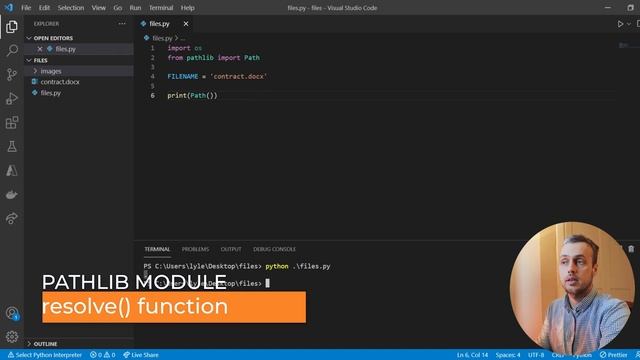Viewport: 640px width, 360px height.
Task: Change encoding via UTF-8 status item
Action: click(x=536, y=355)
